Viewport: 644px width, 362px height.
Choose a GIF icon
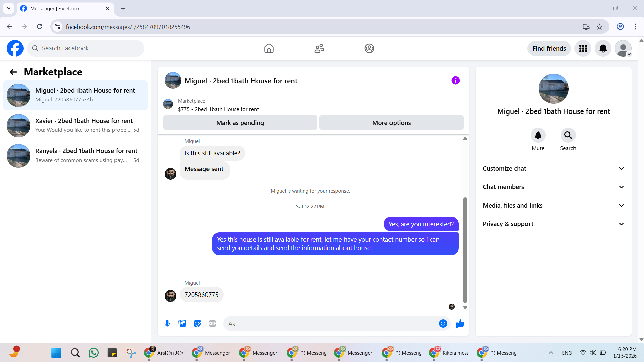[212, 324]
